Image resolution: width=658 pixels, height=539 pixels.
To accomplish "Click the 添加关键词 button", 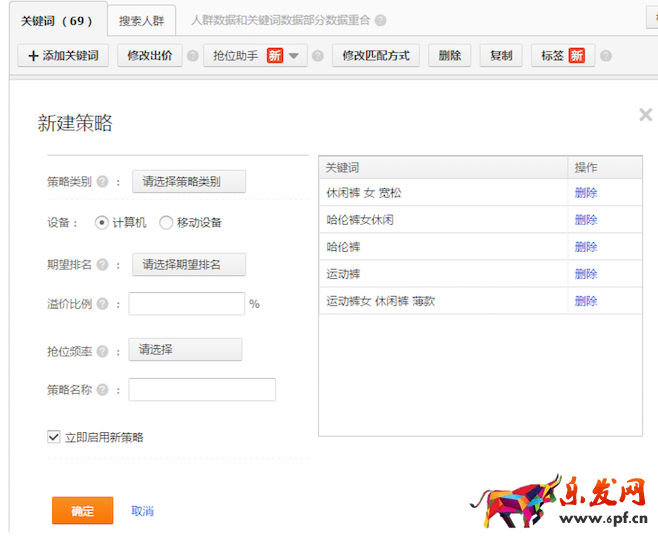I will 63,56.
